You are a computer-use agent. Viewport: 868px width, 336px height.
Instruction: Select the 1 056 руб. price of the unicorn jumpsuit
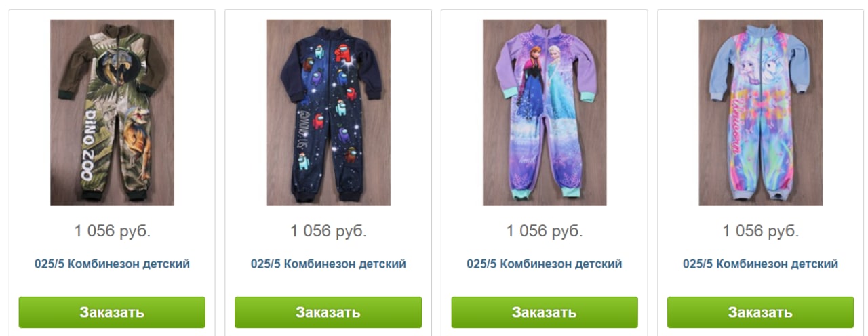[761, 231]
